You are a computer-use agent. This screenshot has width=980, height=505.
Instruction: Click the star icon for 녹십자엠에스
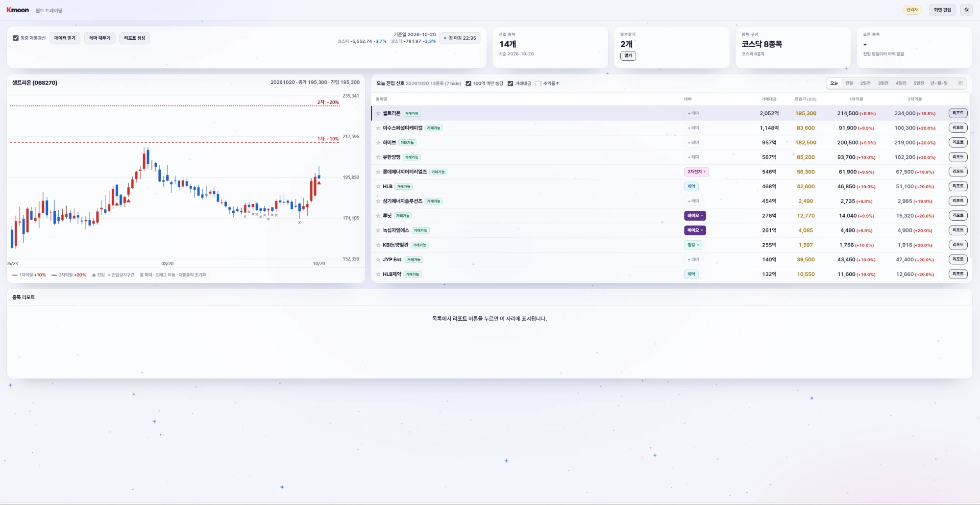click(x=378, y=230)
